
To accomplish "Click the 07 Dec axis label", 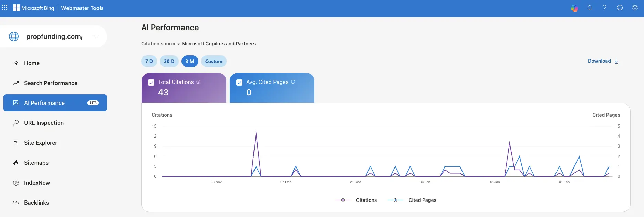I will [x=286, y=182].
